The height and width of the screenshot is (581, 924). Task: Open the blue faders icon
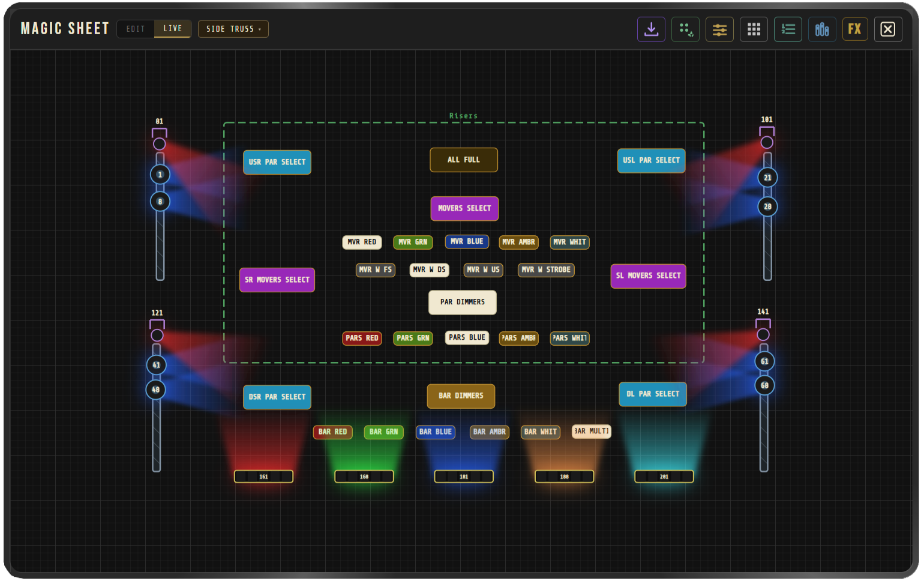click(822, 29)
